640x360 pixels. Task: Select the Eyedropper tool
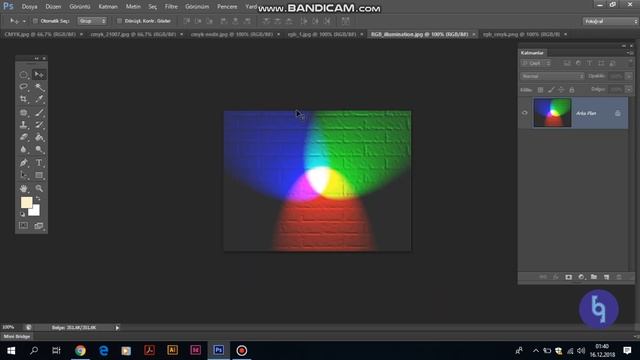pos(39,99)
